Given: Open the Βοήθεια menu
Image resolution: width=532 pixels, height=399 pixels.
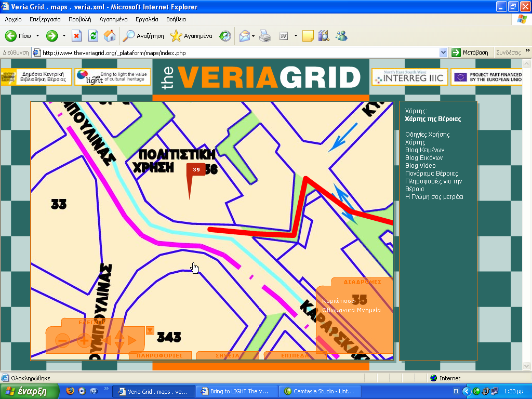Looking at the screenshot, I should tap(176, 19).
